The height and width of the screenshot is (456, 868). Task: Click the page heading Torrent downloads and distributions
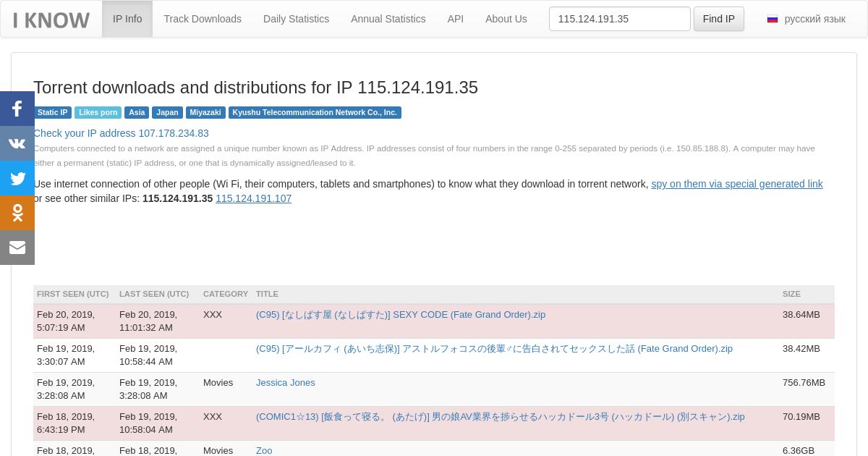tap(255, 88)
